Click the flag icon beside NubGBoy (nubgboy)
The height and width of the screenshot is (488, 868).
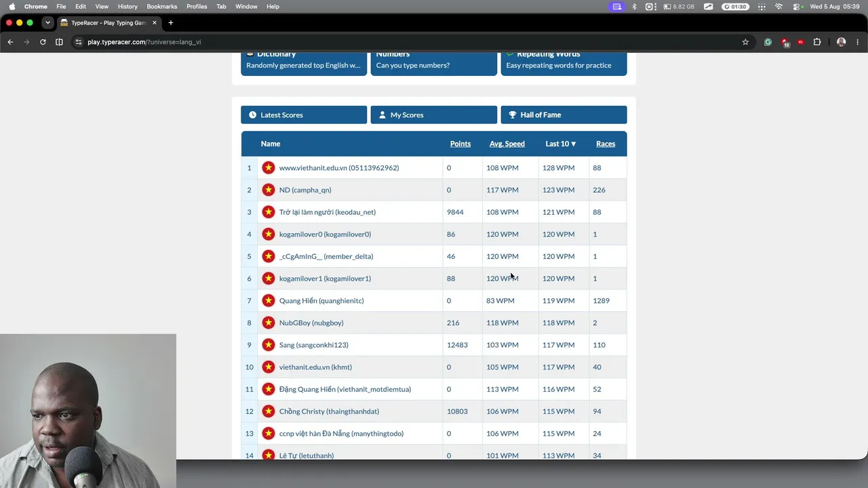[x=269, y=323]
